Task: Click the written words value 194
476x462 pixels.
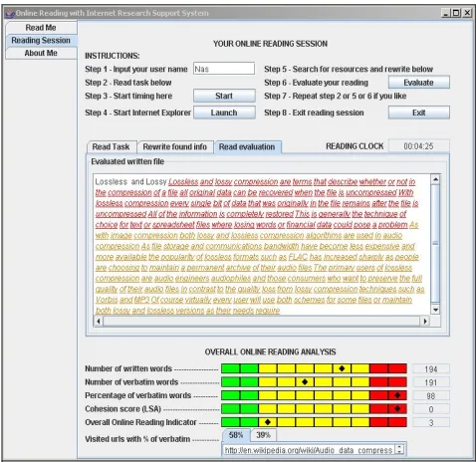Action: pos(431,369)
